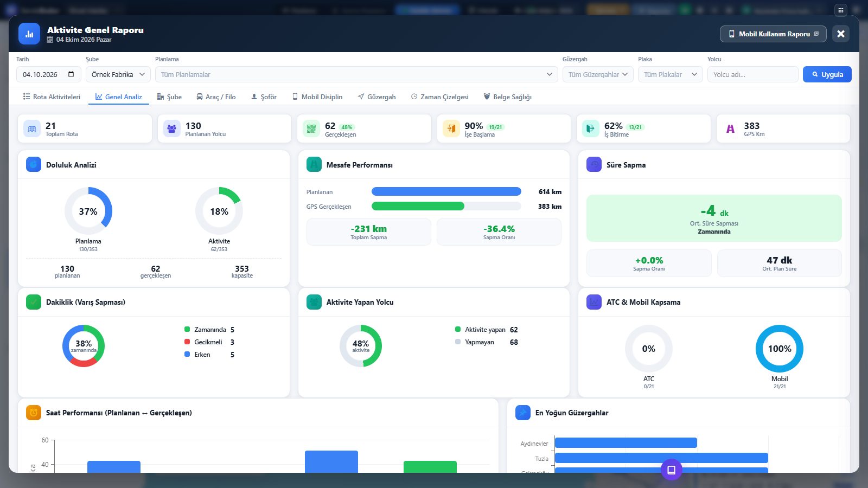Click the Doluluk Analizi panel icon

[x=34, y=164]
